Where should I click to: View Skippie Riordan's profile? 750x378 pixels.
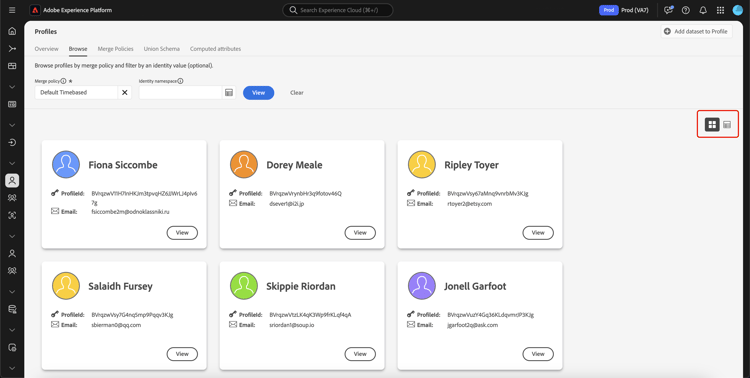click(x=360, y=354)
